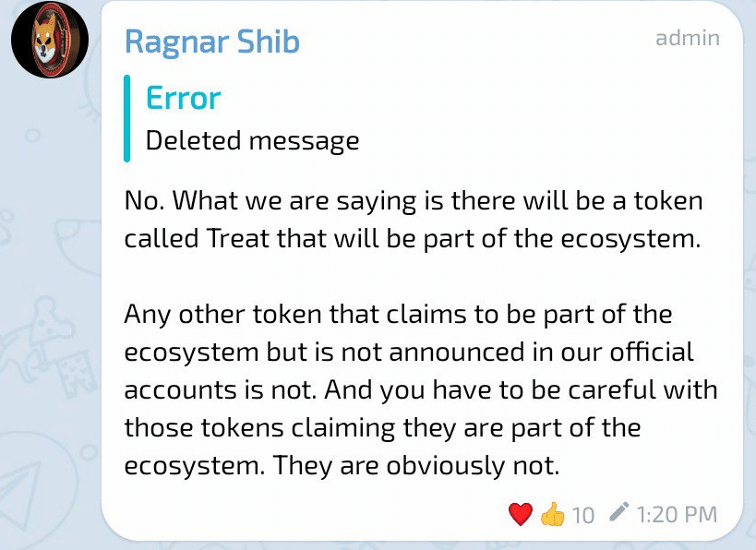Click the line starting those tokens claiming

tap(382, 428)
